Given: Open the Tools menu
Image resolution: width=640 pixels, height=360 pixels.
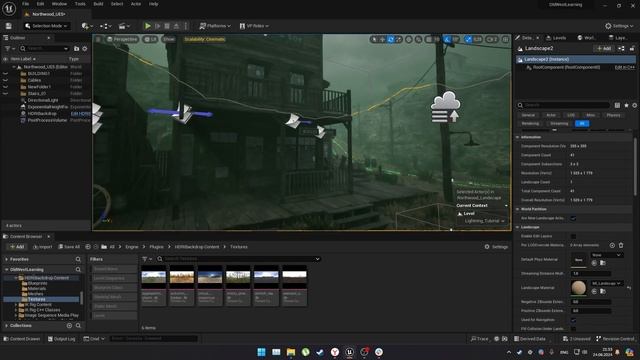Looking at the screenshot, I should click(x=80, y=4).
